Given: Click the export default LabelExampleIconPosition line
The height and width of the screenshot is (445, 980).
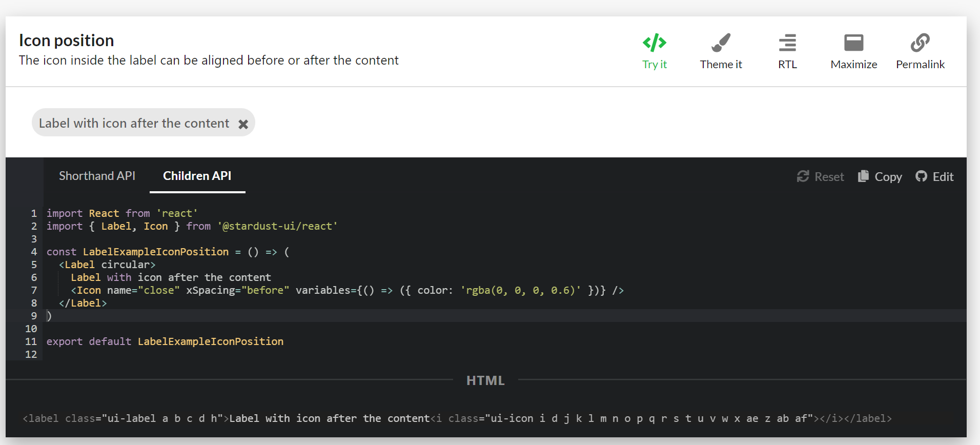Looking at the screenshot, I should click(165, 341).
